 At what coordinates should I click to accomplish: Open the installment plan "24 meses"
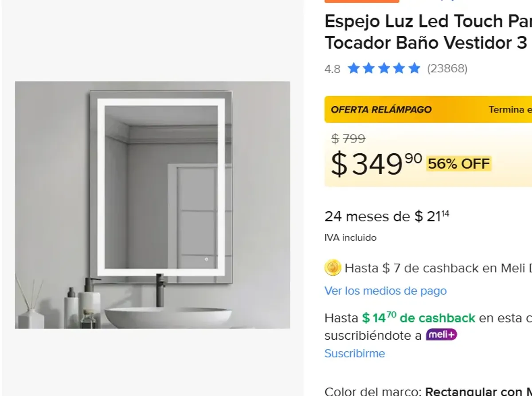click(386, 217)
